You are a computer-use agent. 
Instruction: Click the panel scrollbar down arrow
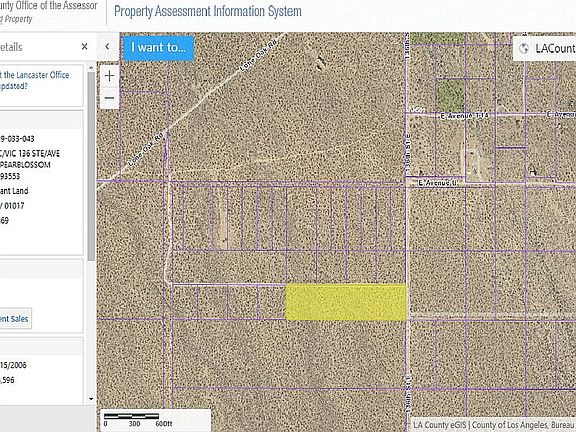[91, 399]
